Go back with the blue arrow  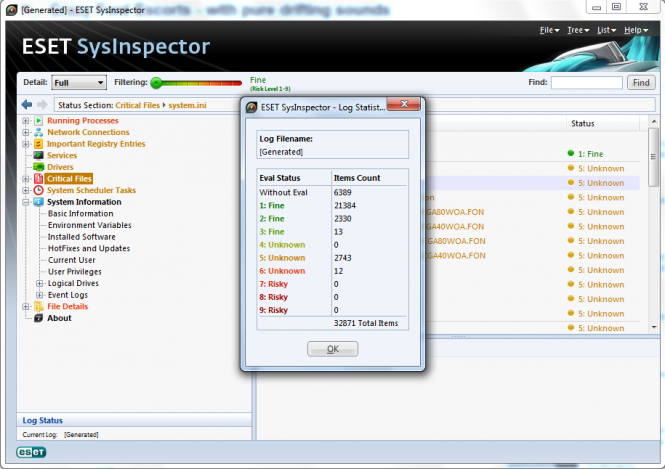27,104
